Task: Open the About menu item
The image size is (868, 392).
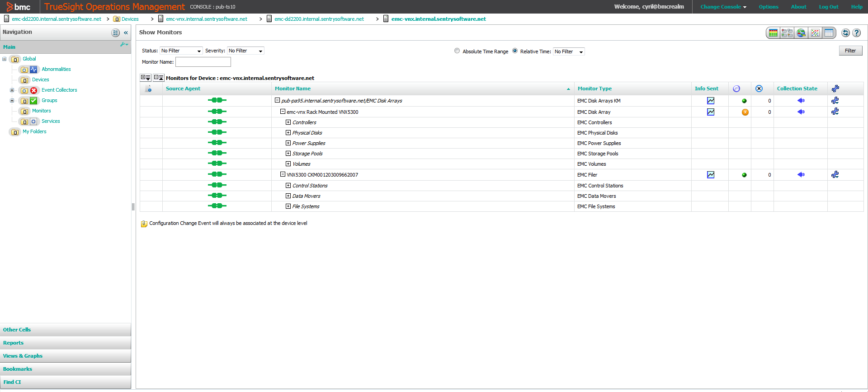Action: pyautogui.click(x=798, y=7)
